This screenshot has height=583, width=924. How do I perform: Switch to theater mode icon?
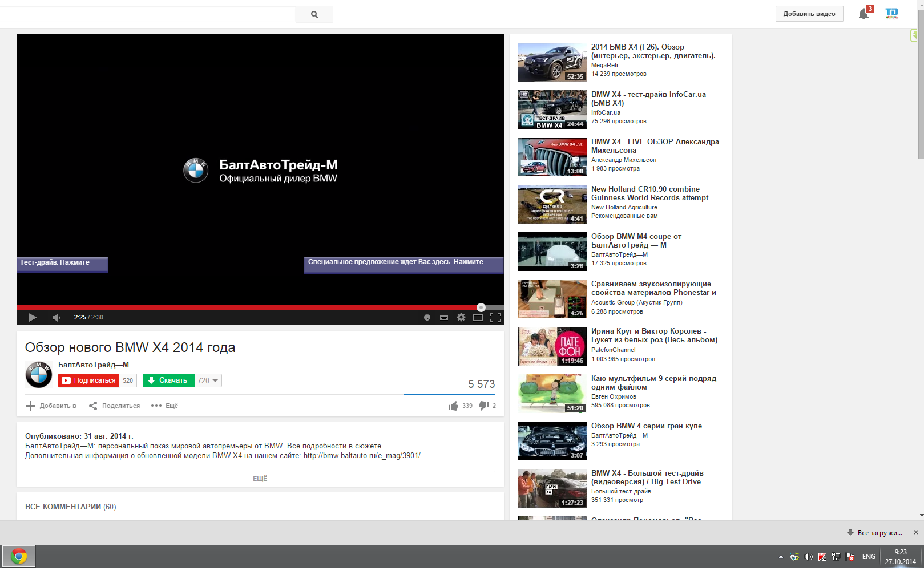[x=478, y=318]
